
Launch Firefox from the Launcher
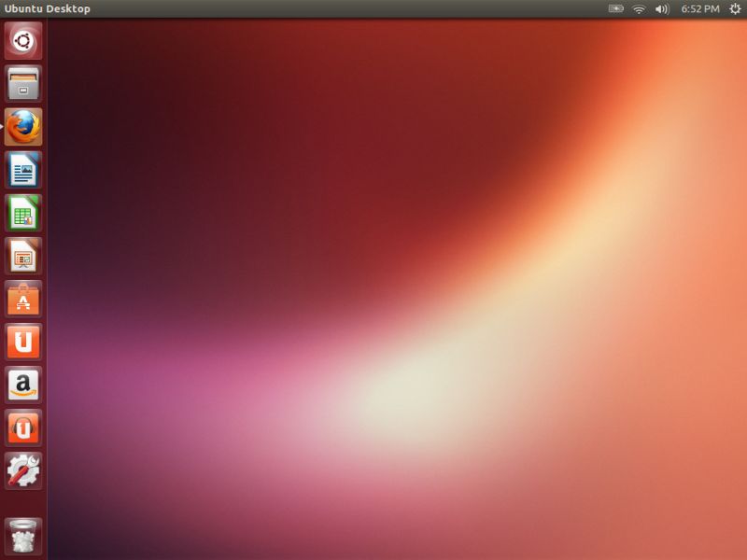pos(22,127)
